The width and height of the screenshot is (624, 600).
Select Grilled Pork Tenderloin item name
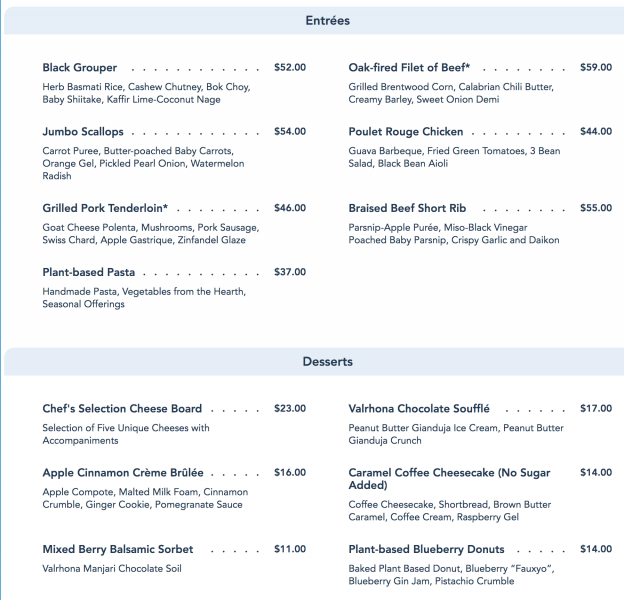pyautogui.click(x=105, y=208)
